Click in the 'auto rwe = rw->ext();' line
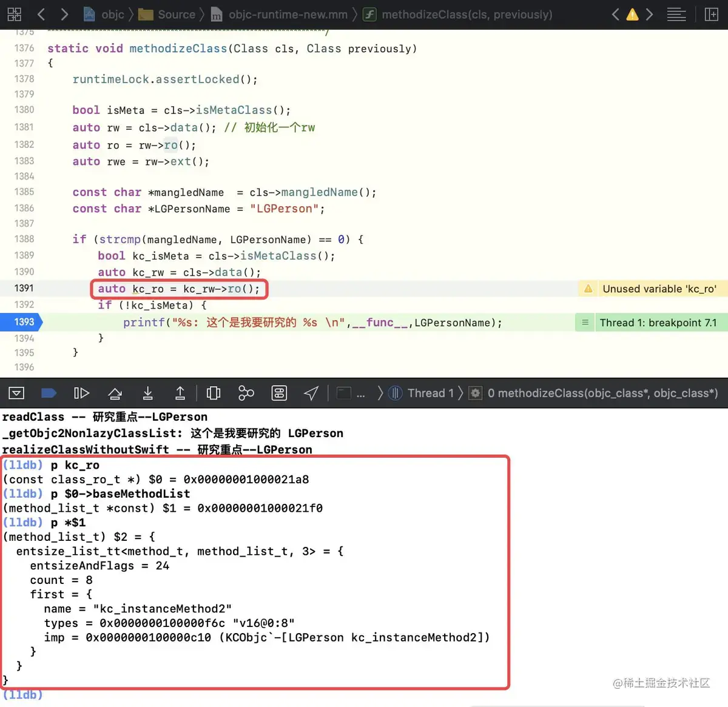 pos(141,162)
